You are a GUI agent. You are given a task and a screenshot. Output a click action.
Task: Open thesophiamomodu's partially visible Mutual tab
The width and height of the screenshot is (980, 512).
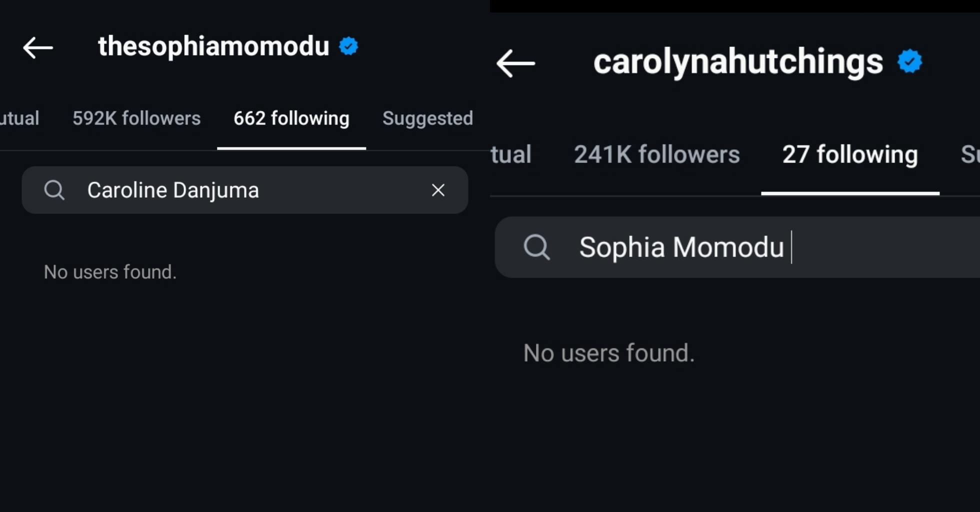tap(19, 118)
